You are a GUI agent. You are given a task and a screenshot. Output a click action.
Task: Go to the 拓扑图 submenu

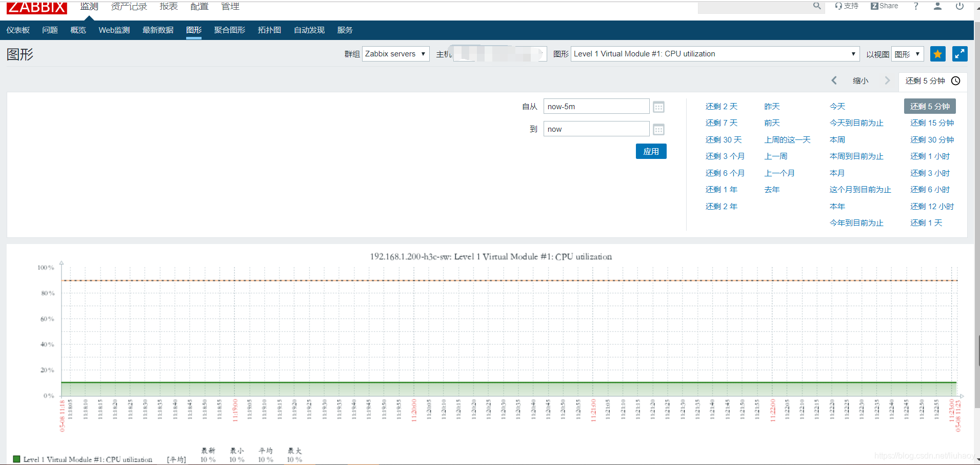pyautogui.click(x=269, y=30)
